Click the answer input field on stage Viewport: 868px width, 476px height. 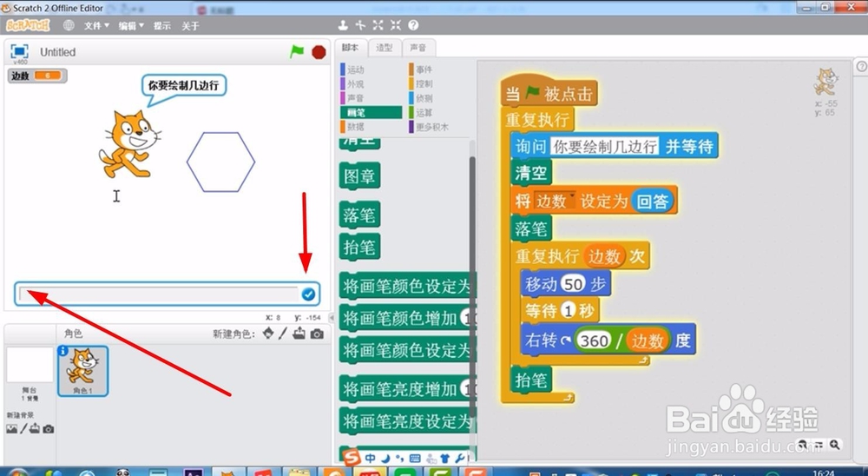click(159, 294)
